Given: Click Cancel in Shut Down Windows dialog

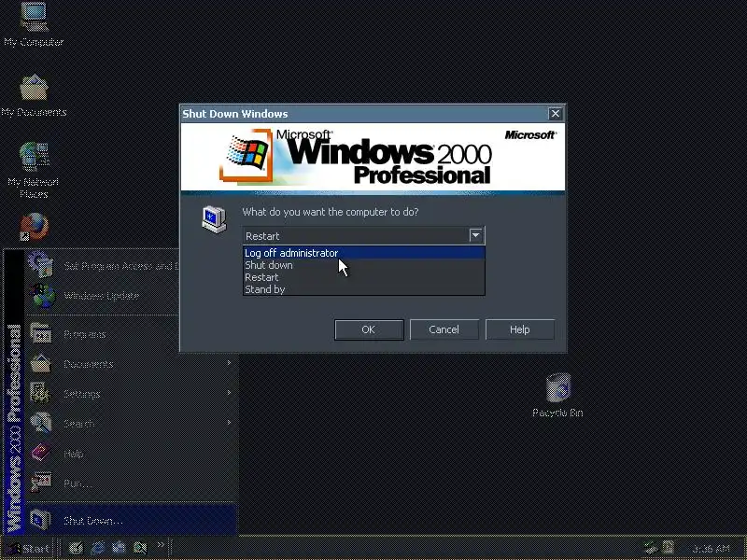Looking at the screenshot, I should 444,329.
